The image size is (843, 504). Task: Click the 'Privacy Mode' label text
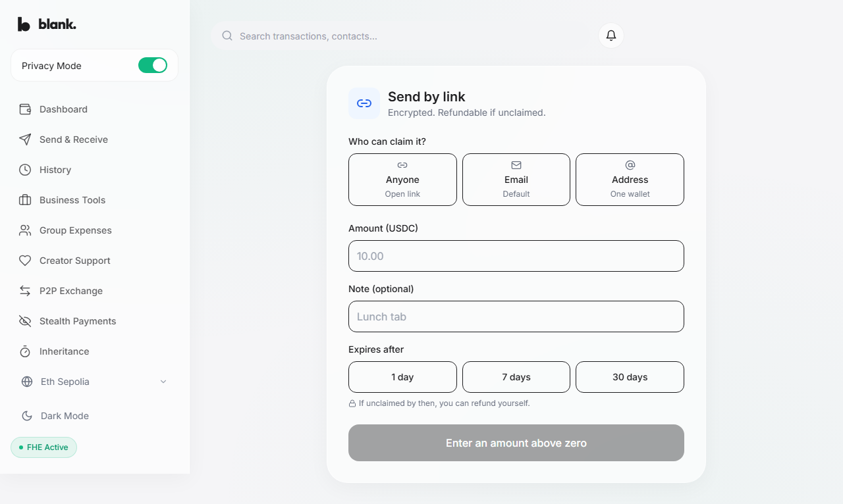click(51, 66)
